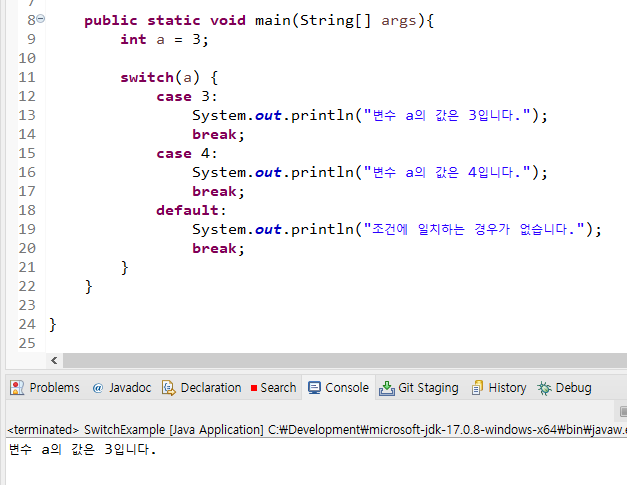Click the break statement on line 14
The height and width of the screenshot is (485, 627).
[218, 134]
